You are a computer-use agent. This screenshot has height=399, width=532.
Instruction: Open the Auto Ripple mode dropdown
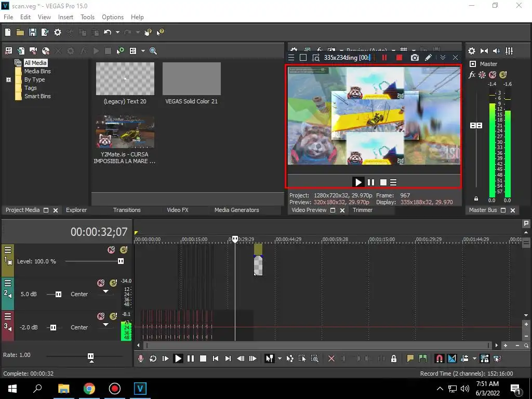pyautogui.click(x=474, y=358)
